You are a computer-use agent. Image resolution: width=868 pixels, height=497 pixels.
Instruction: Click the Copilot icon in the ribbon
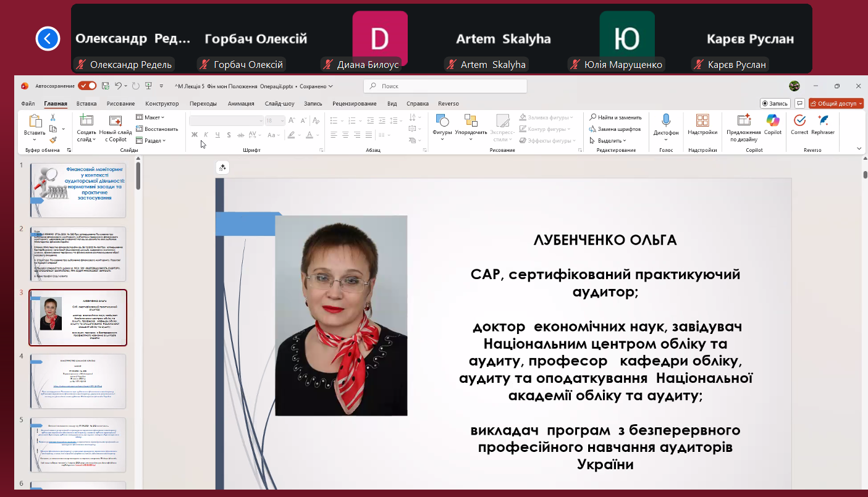(772, 122)
